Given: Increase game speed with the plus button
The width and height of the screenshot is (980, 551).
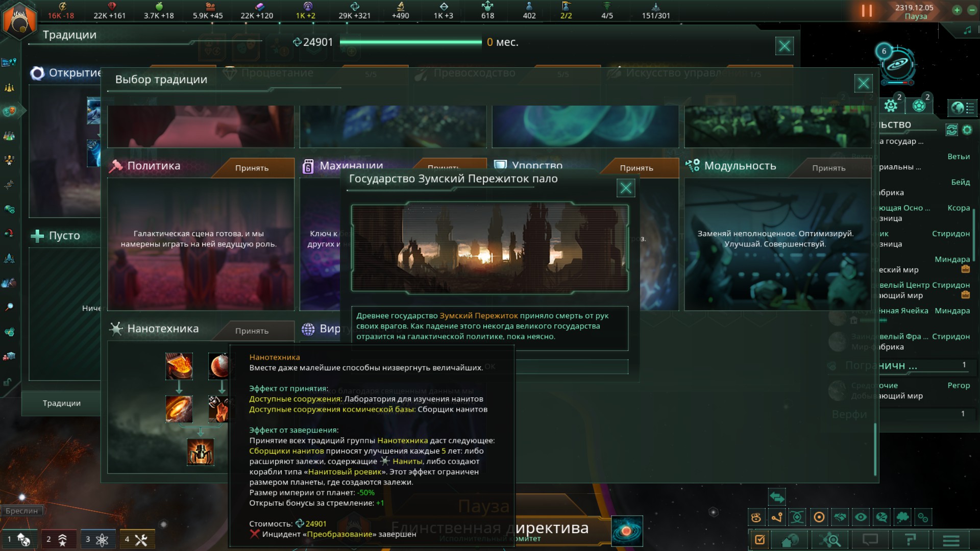Looking at the screenshot, I should click(957, 10).
